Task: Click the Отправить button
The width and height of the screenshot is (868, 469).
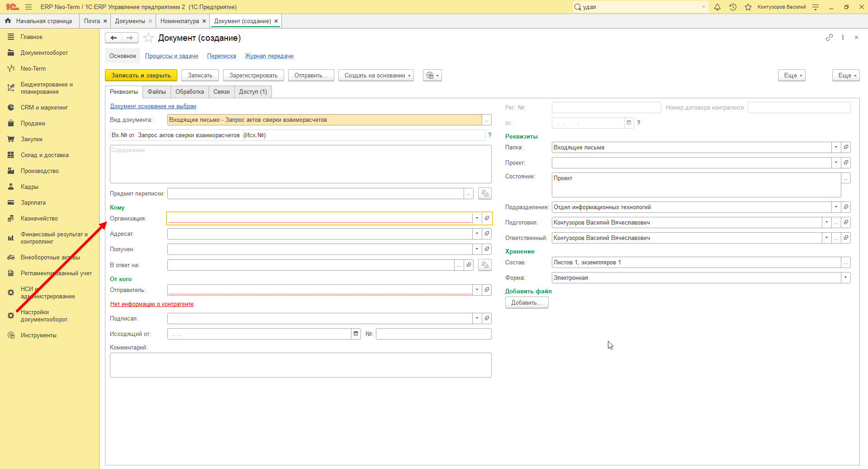Action: pyautogui.click(x=311, y=75)
